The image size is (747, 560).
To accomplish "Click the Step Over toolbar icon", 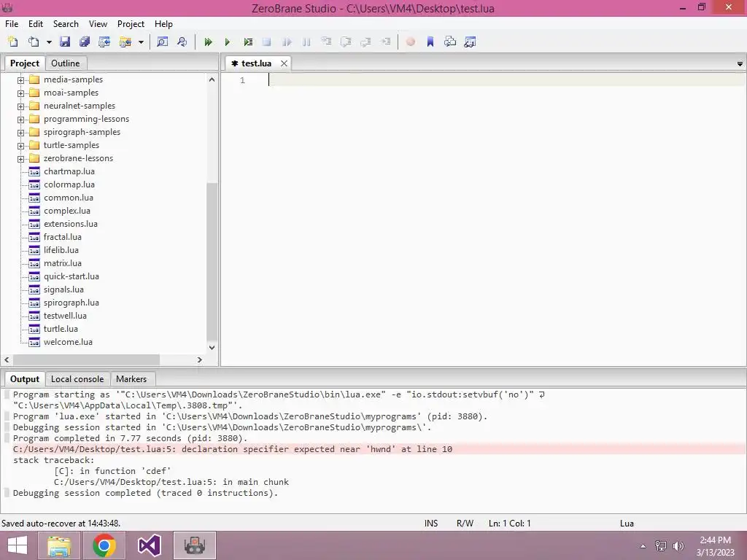I will (347, 42).
